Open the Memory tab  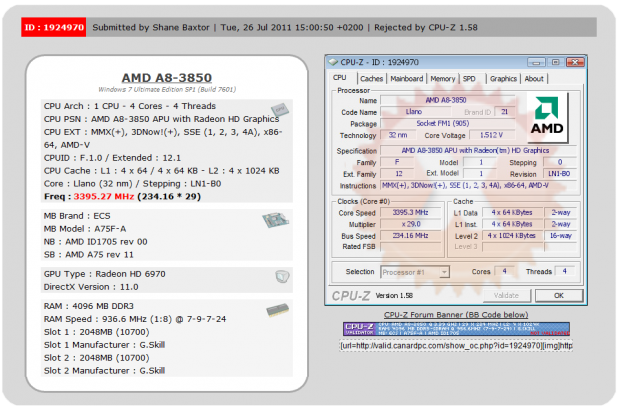(x=442, y=79)
